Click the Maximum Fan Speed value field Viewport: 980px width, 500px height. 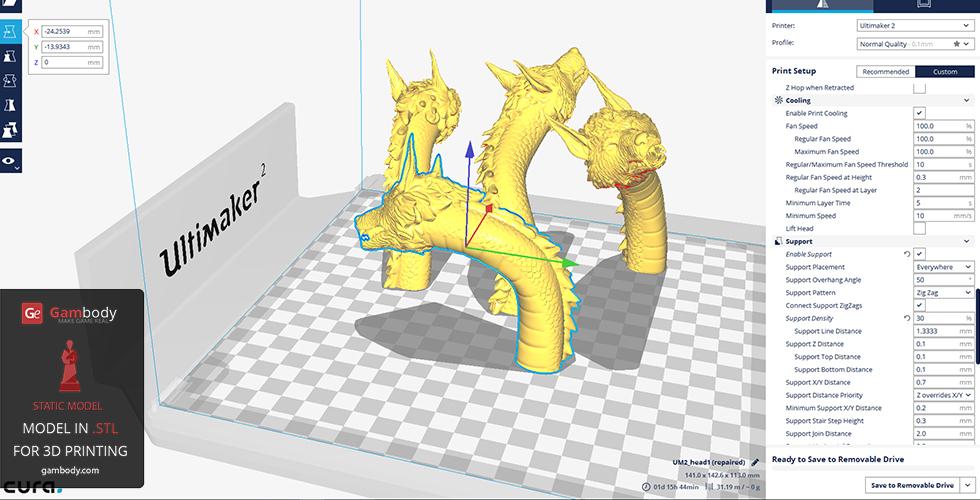click(943, 152)
